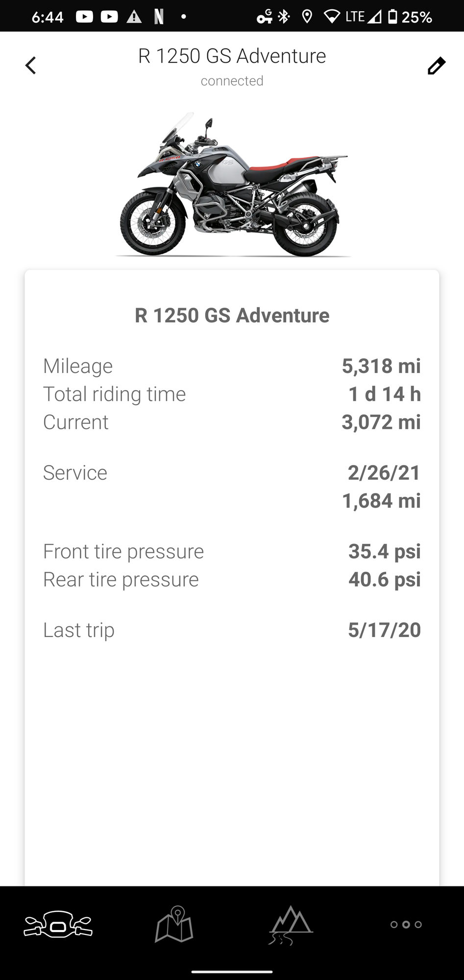Tap the Rear tire pressure row
This screenshot has width=464, height=980.
232,580
